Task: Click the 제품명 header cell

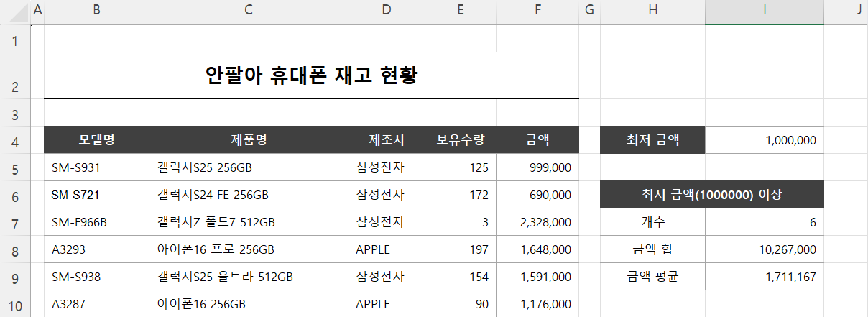Action: [x=249, y=140]
